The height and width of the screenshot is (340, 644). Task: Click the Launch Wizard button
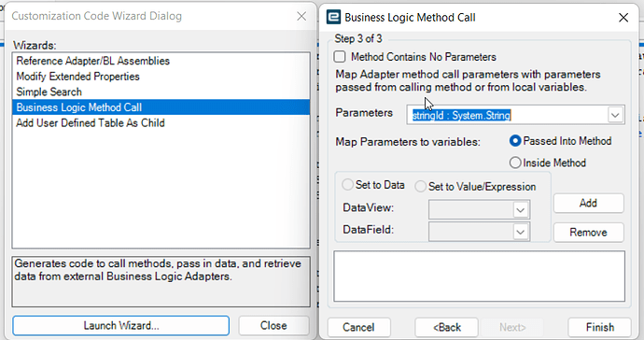click(120, 326)
